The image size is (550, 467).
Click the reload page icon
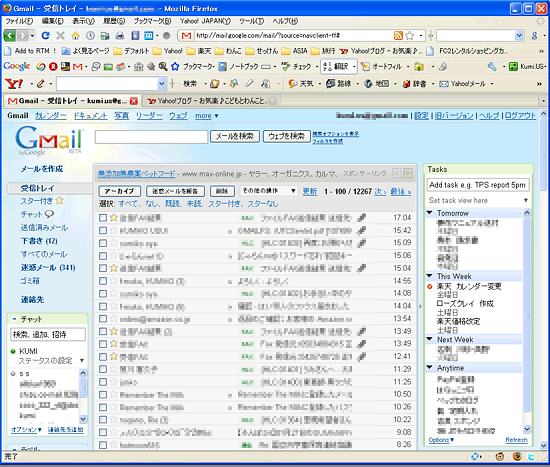[46, 35]
